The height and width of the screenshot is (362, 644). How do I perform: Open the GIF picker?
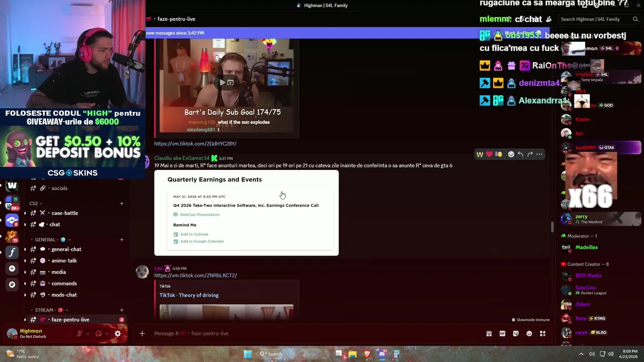pyautogui.click(x=502, y=333)
